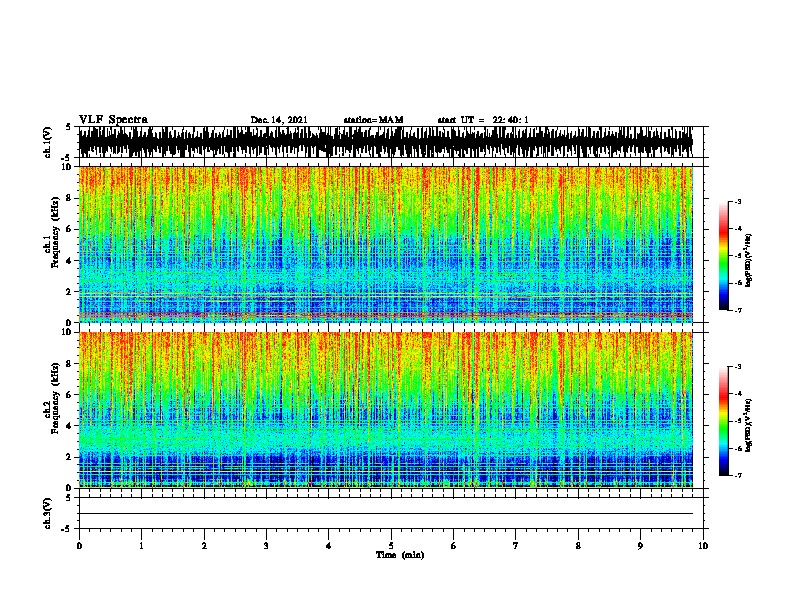792x612 pixels.
Task: Select the date text "Dec. 14, 2021"
Action: coord(279,120)
